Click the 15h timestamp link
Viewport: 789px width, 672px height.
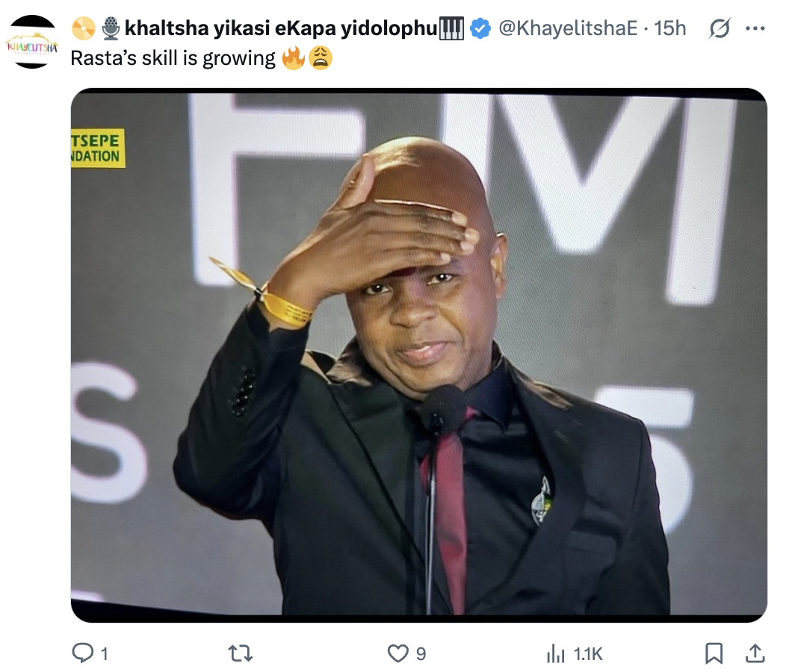670,29
